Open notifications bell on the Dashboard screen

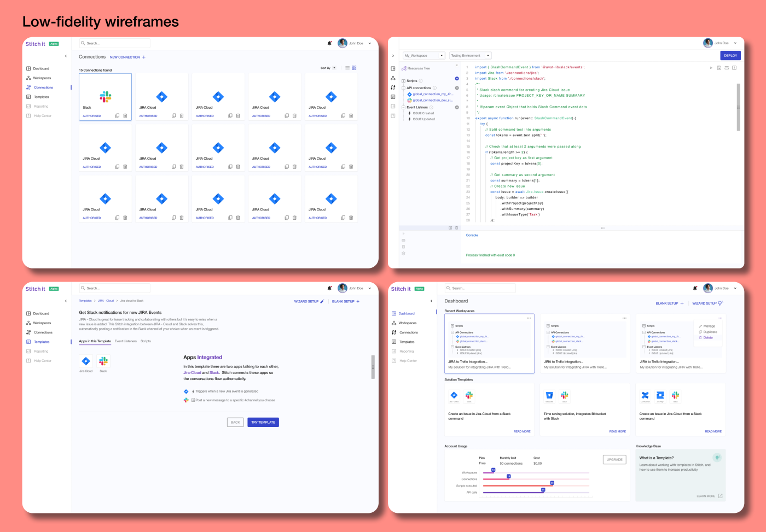(695, 288)
